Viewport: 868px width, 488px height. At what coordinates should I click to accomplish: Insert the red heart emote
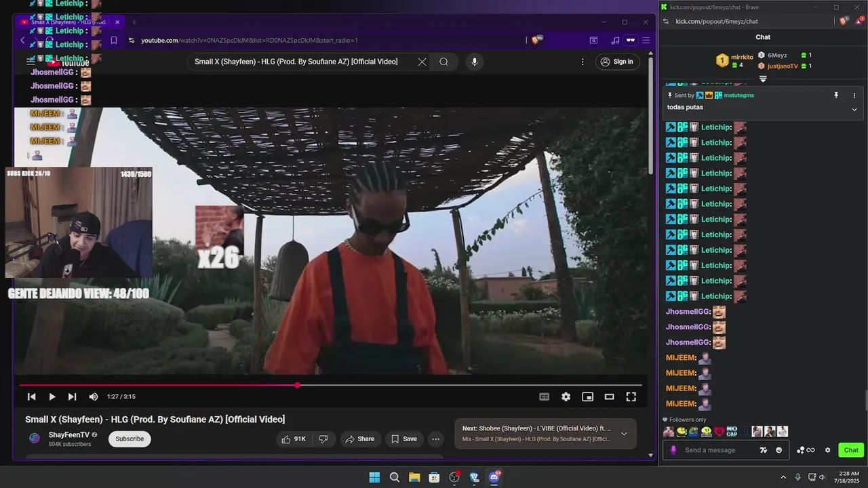tap(719, 431)
